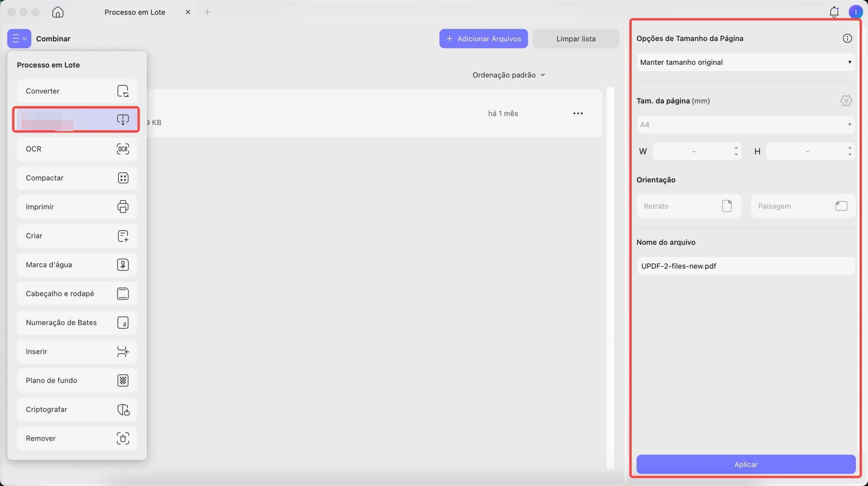Click the Nome do arquivo input field
The height and width of the screenshot is (486, 868).
pyautogui.click(x=746, y=266)
